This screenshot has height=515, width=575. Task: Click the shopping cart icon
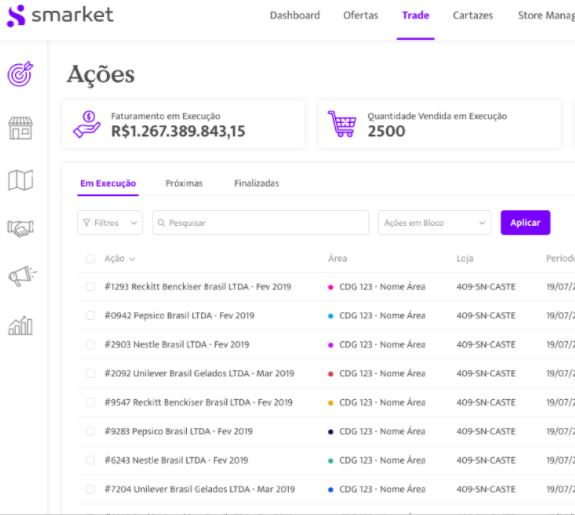click(x=342, y=124)
